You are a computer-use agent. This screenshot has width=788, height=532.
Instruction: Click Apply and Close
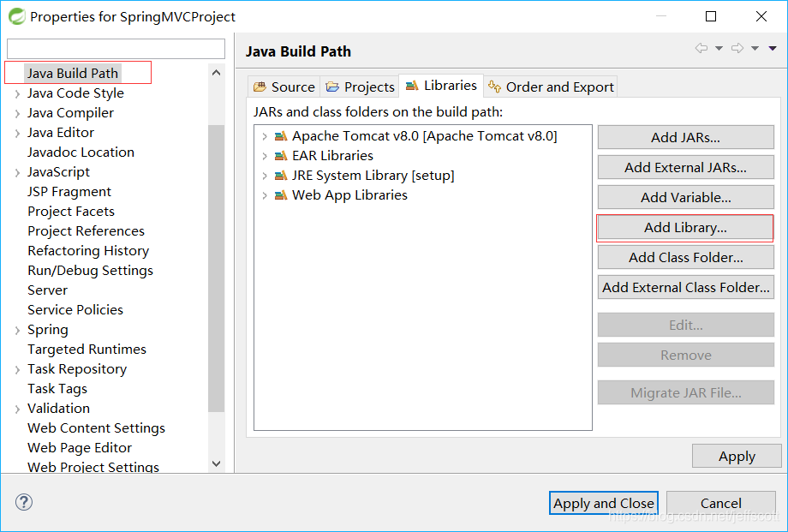tap(604, 503)
